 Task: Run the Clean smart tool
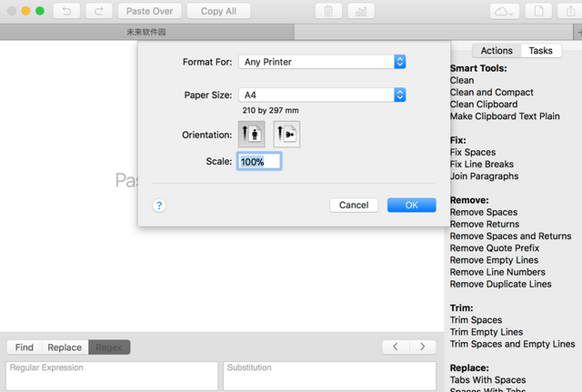click(x=462, y=80)
